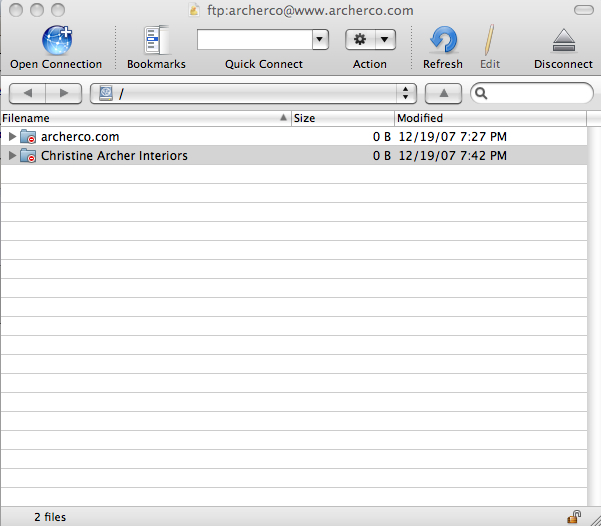Click the Christine Archer Interiors folder icon
Viewport: 601px width, 526px height.
click(28, 156)
